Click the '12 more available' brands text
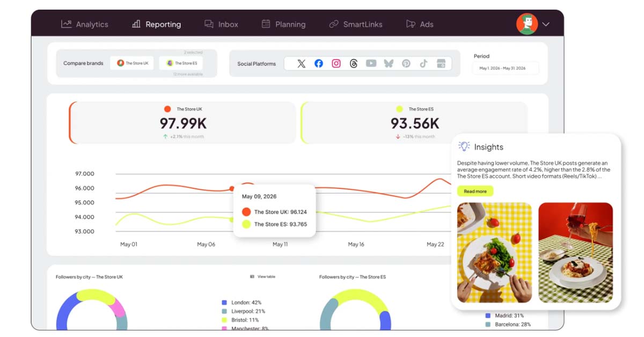Image resolution: width=644 pixels, height=337 pixels. [x=188, y=74]
